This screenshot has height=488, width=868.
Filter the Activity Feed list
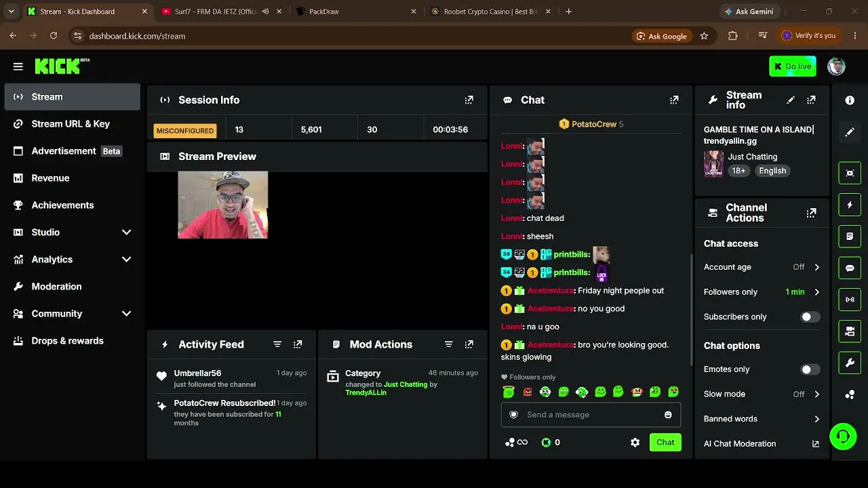click(277, 344)
